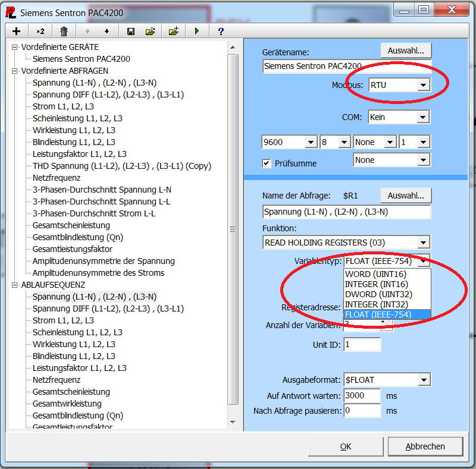The image size is (476, 469).
Task: Click the tree scrollbar up arrow
Action: 233,48
